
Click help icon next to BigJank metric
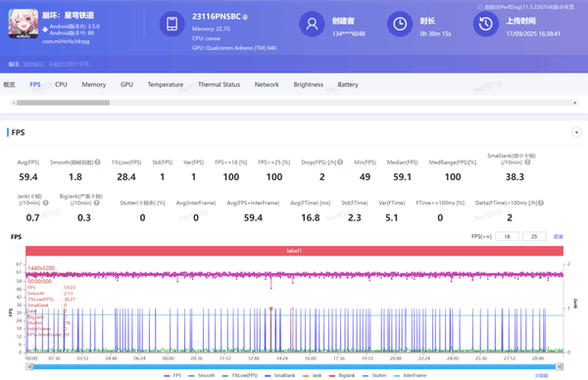[96, 203]
